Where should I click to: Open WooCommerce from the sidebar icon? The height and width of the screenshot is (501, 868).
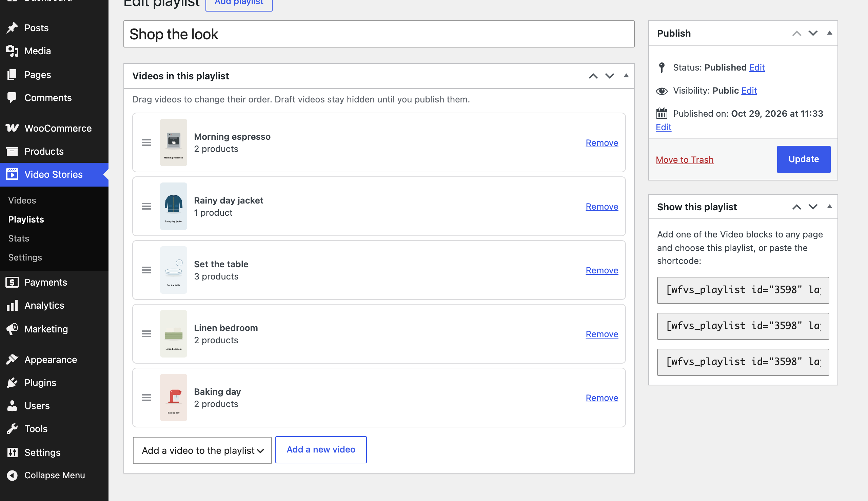coord(12,128)
